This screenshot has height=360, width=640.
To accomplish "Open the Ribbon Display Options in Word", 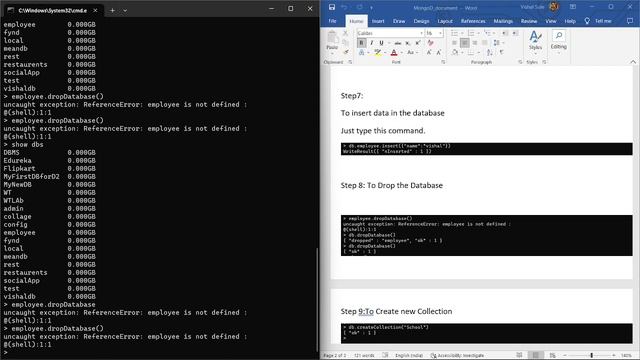I will [573, 7].
